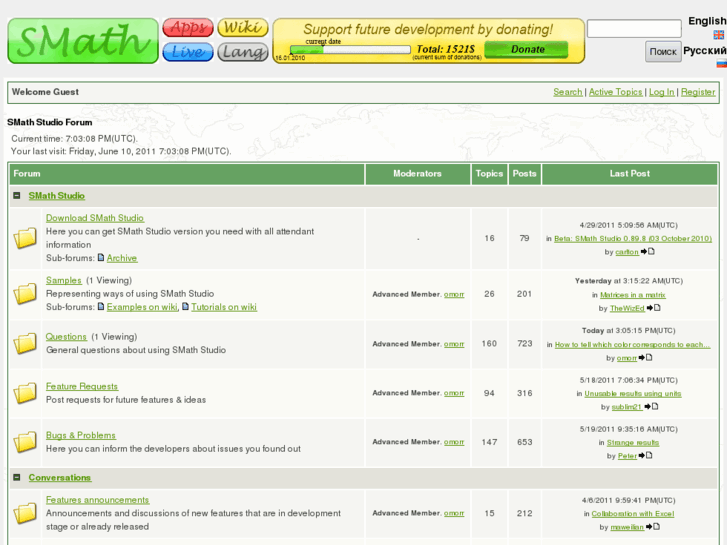Open How to tell which color topic

pyautogui.click(x=632, y=345)
